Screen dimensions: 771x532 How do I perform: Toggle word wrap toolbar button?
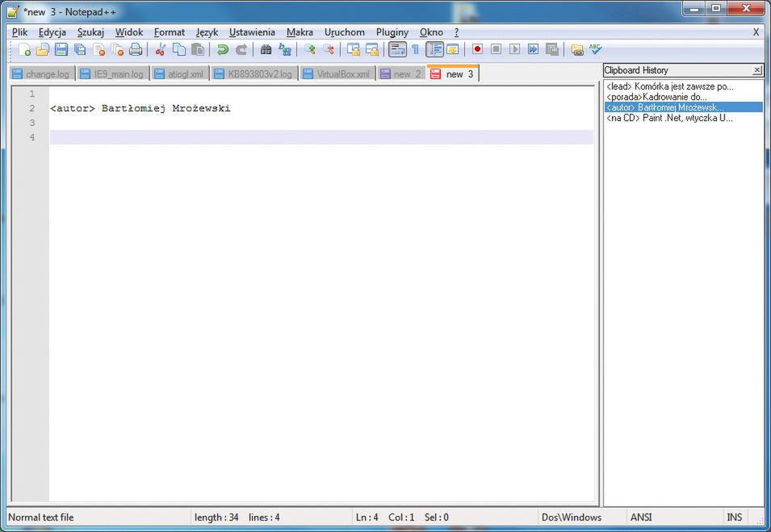(397, 49)
